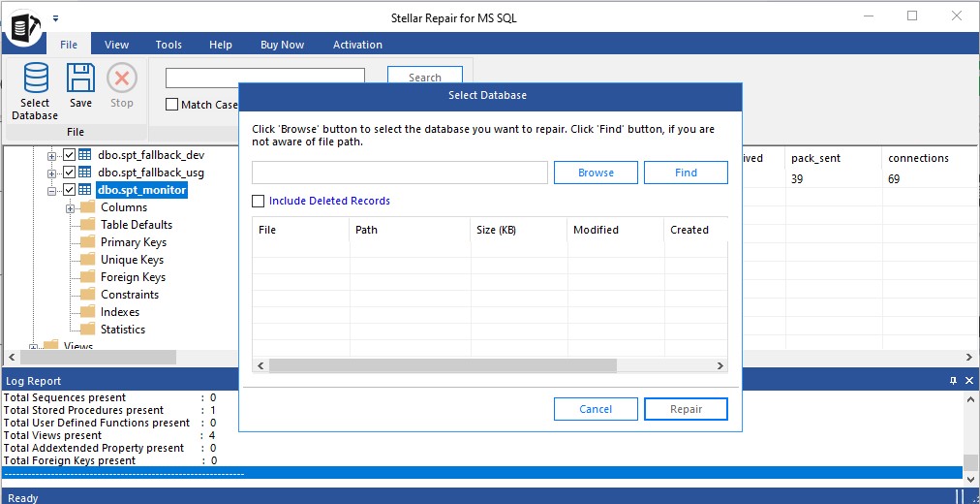
Task: Click the database path input field
Action: (x=400, y=173)
